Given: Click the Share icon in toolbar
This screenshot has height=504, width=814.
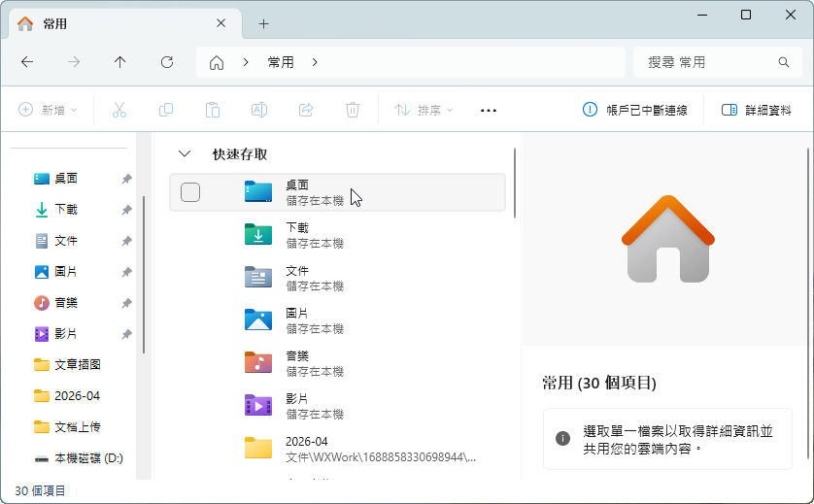Looking at the screenshot, I should tap(306, 111).
